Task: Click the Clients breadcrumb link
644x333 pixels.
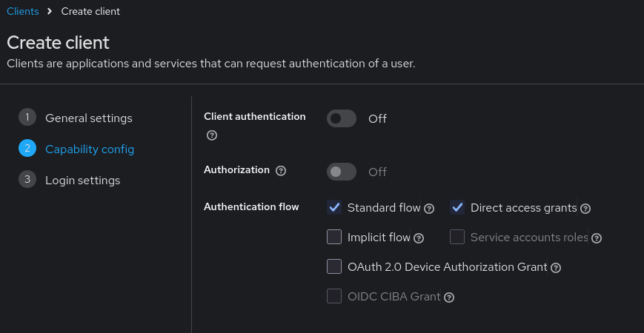Action: click(x=22, y=11)
